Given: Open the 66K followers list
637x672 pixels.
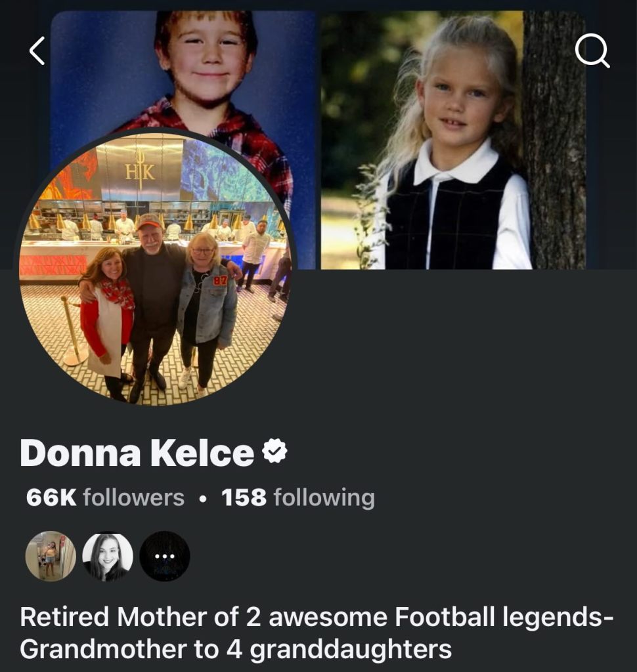Looking at the screenshot, I should 105,497.
